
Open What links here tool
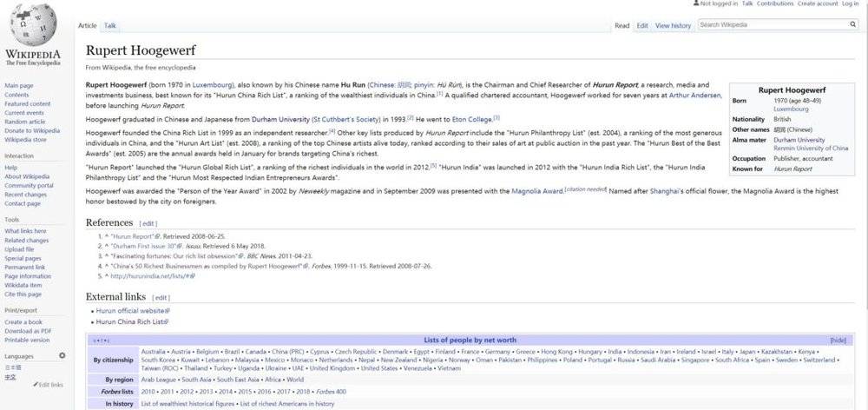tap(25, 231)
